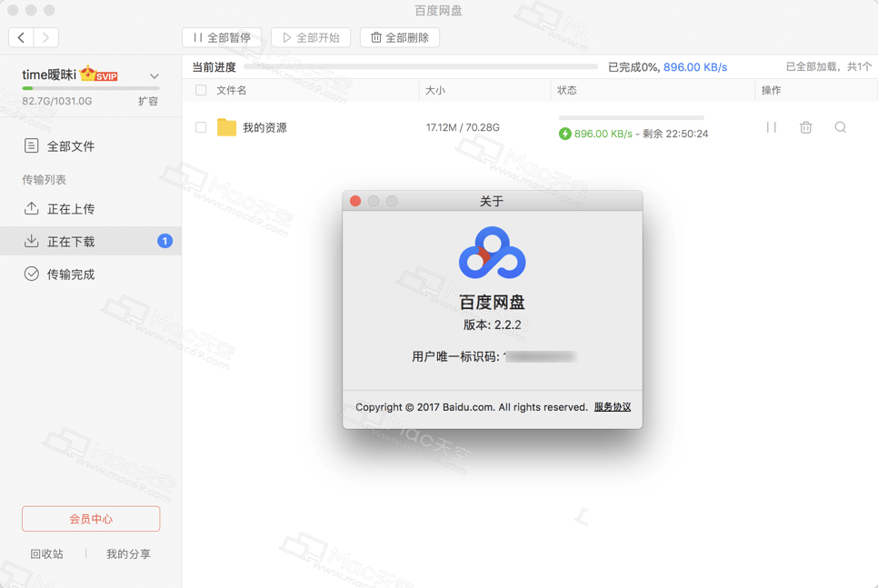
Task: Click the green speed-boost lightning icon
Action: pyautogui.click(x=565, y=134)
